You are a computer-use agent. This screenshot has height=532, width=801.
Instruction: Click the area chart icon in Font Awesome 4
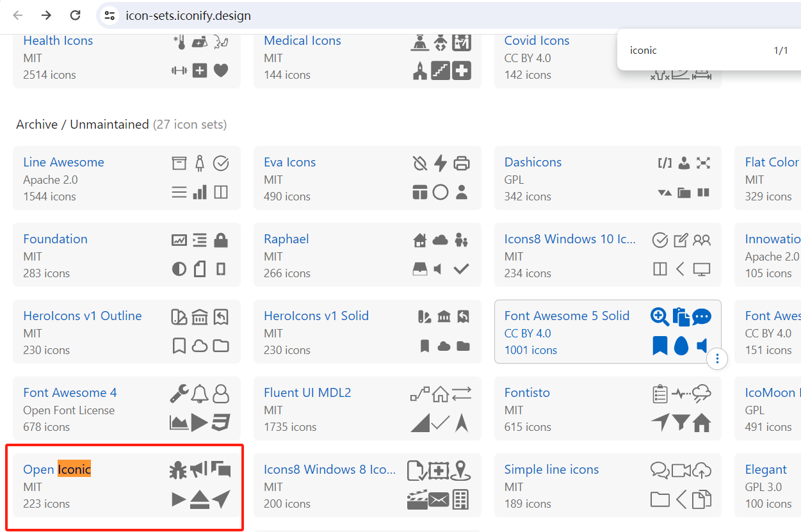[179, 423]
